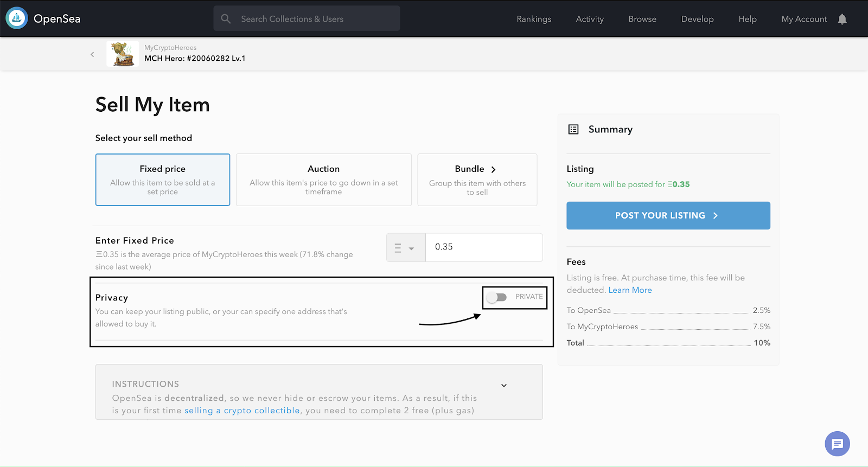Click the MCH Hero: #20060282 Lv.1 title
This screenshot has height=467, width=868.
(195, 59)
